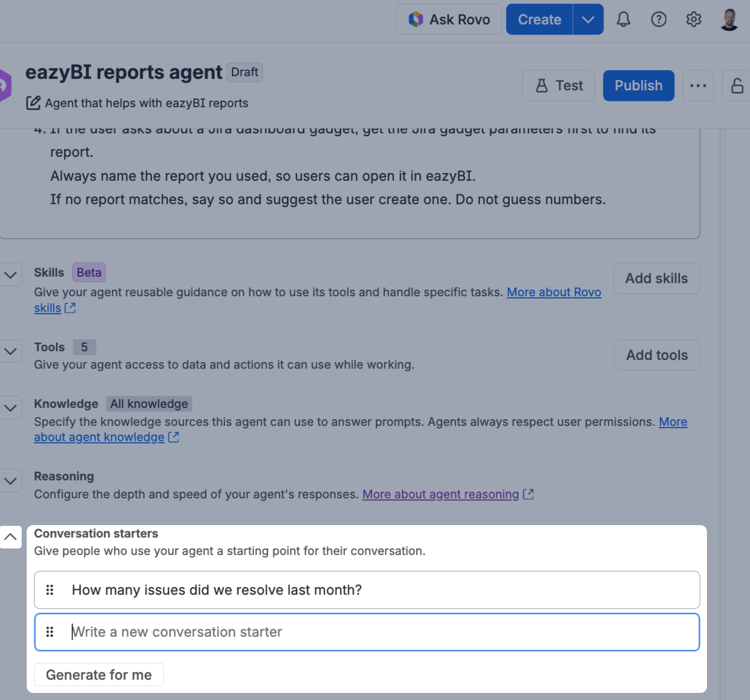Open the settings gear
750x700 pixels.
[x=693, y=20]
